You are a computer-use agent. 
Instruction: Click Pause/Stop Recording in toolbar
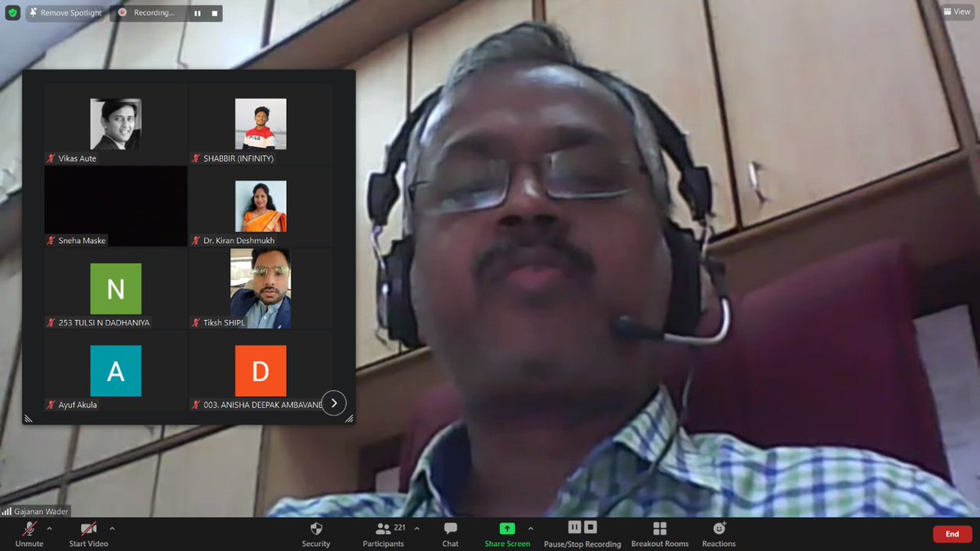tap(582, 534)
